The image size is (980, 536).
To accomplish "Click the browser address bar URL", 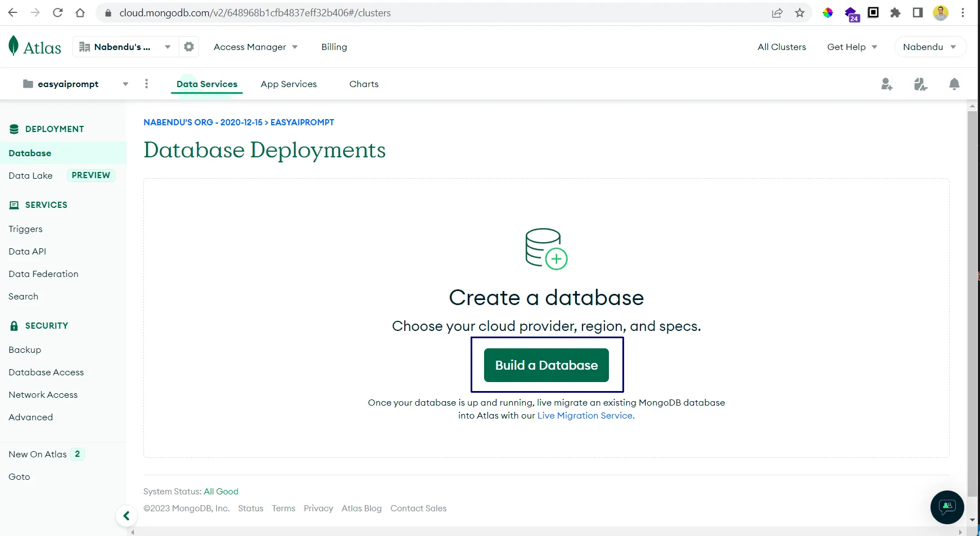I will pos(255,12).
